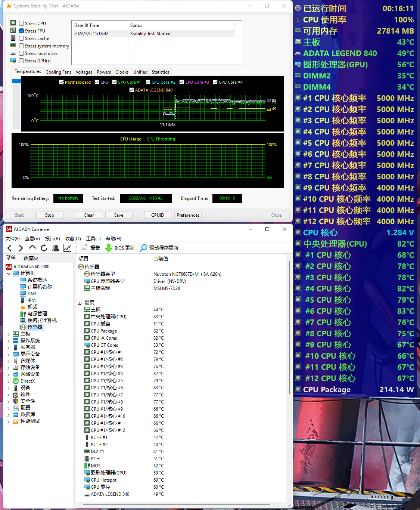This screenshot has width=420, height=510.
Task: Open the 工具(T) menu
Action: click(93, 239)
